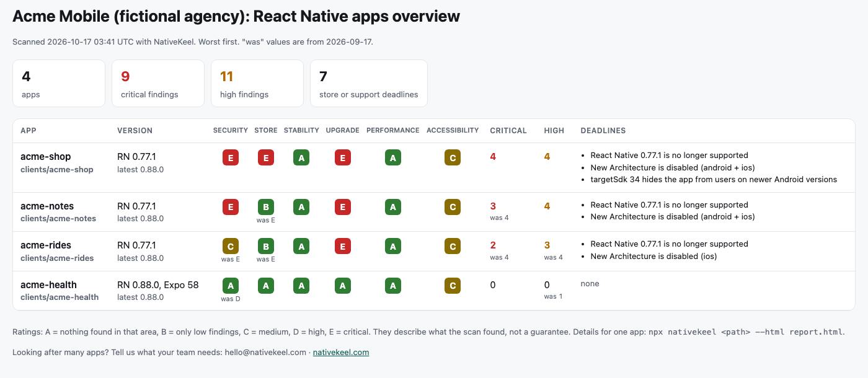The image size is (868, 378).
Task: Select the 4 apps summary card
Action: (59, 84)
